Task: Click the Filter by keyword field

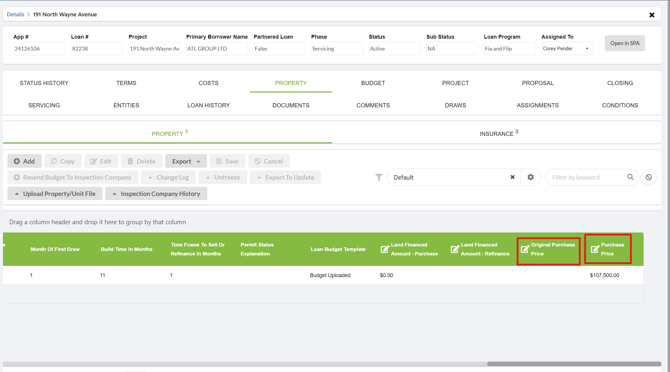Action: [x=586, y=177]
